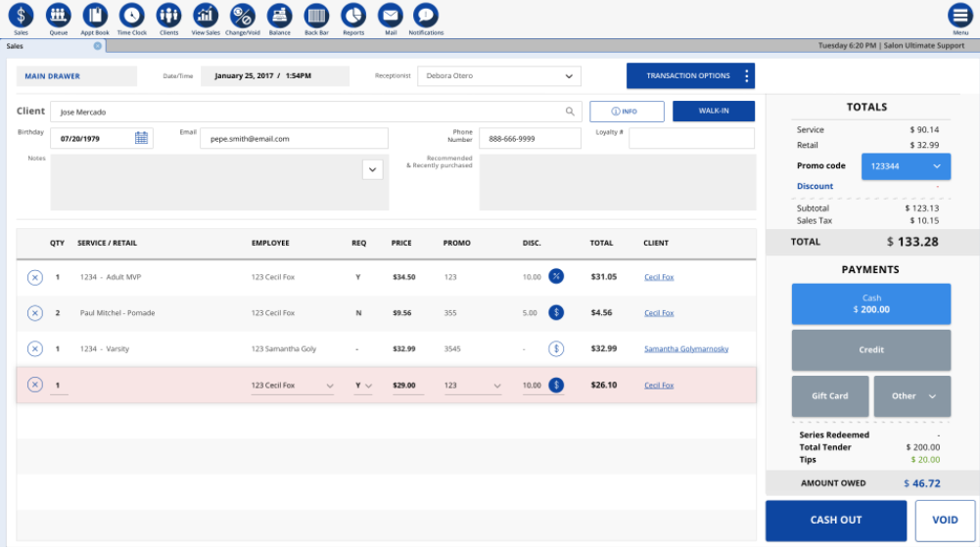Open the Balance icon
Screen dimensions: 980x547
tap(279, 15)
